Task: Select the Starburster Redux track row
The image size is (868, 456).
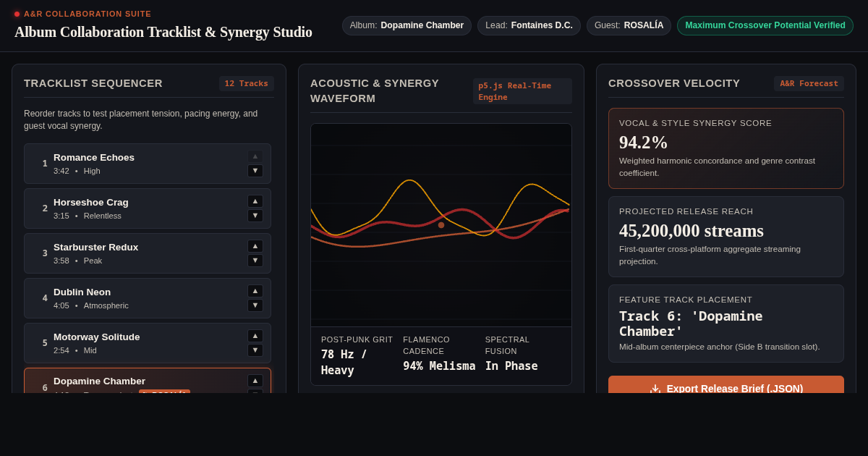Action: pos(148,253)
